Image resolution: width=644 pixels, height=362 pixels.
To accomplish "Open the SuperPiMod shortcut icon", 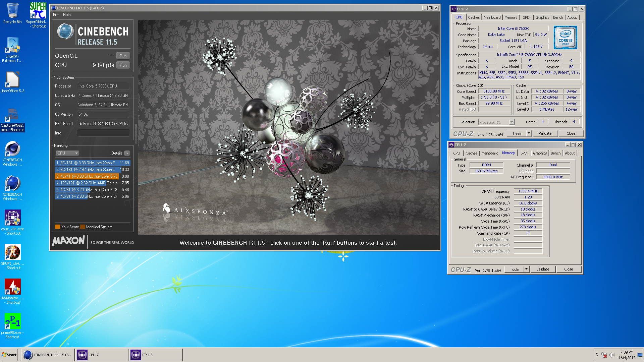I will pos(38,15).
